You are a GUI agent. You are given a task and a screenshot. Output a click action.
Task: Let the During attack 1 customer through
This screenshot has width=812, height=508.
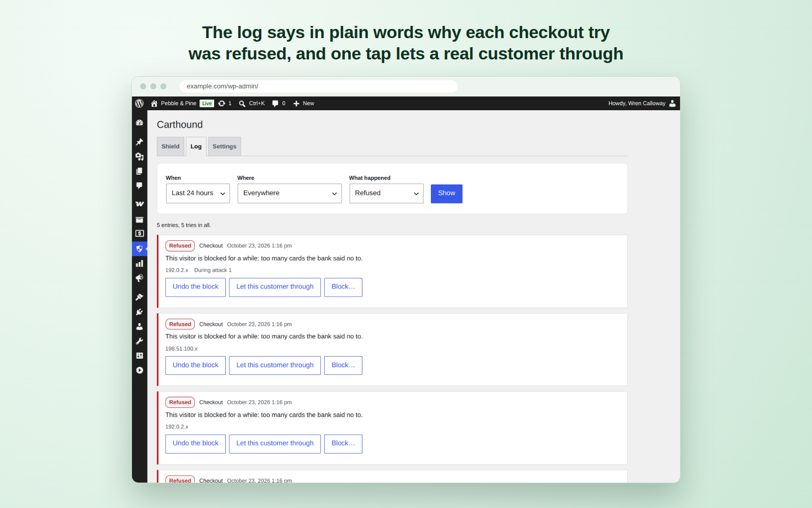275,287
